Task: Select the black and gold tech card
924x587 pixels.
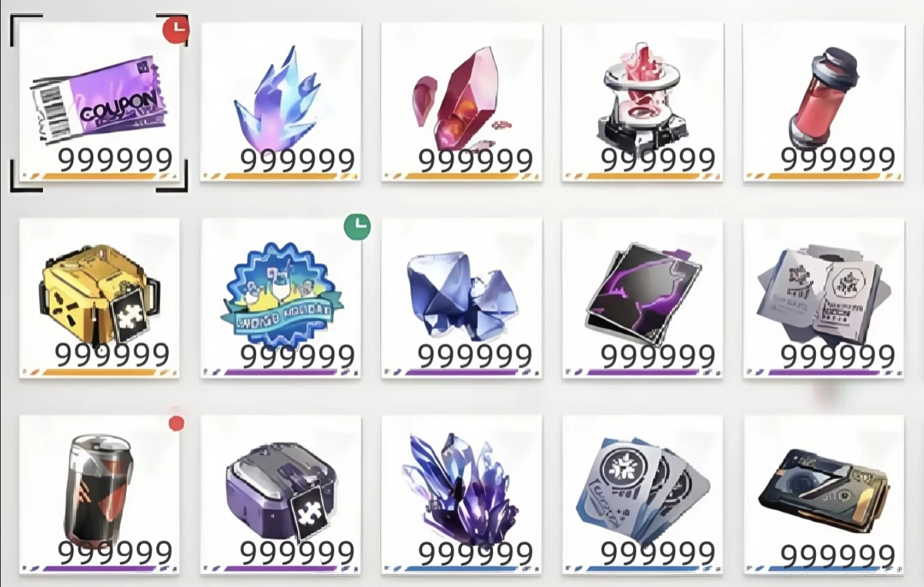Action: pyautogui.click(x=824, y=494)
